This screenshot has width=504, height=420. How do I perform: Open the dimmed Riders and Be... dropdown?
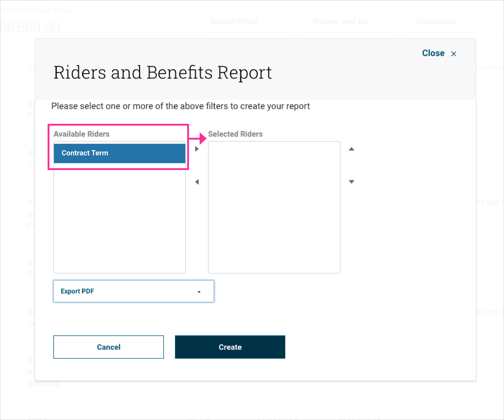351,22
